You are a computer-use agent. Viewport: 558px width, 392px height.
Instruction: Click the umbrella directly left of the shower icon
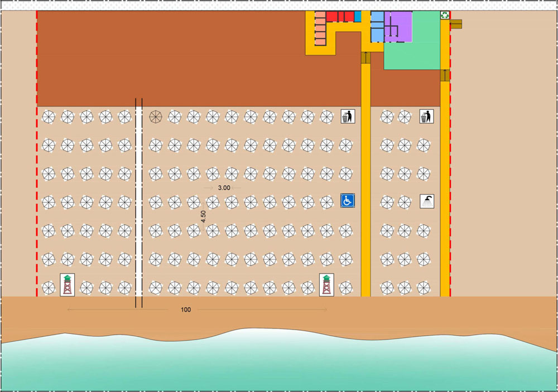[405, 202]
